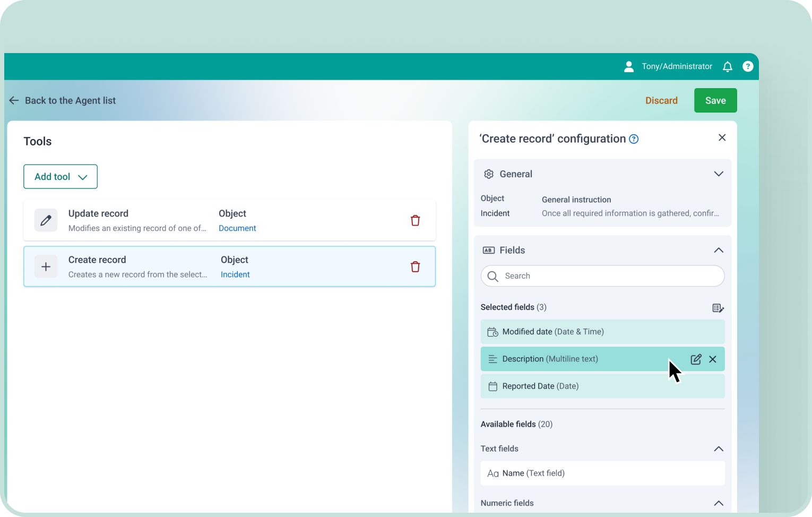Click the Discard button
Viewport: 812px width, 517px height.
[x=661, y=100]
